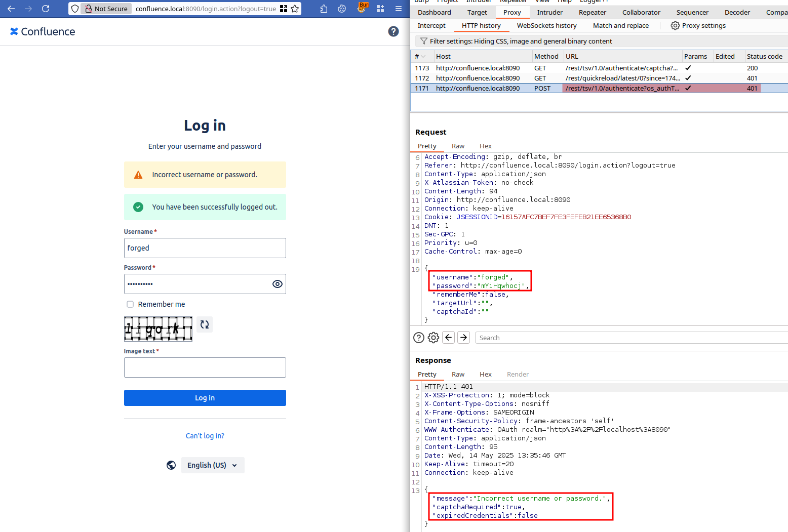Click the Username input field
Viewport: 788px width, 532px height.
click(205, 248)
